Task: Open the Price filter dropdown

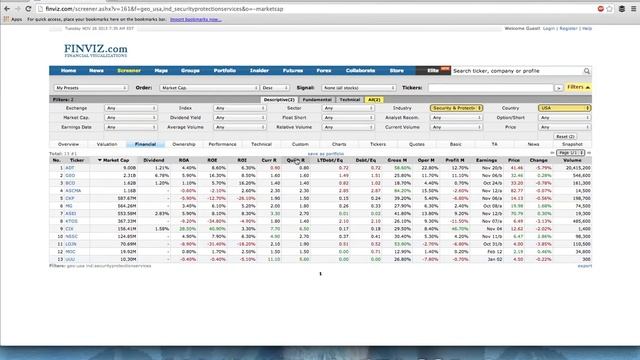Action: [564, 127]
